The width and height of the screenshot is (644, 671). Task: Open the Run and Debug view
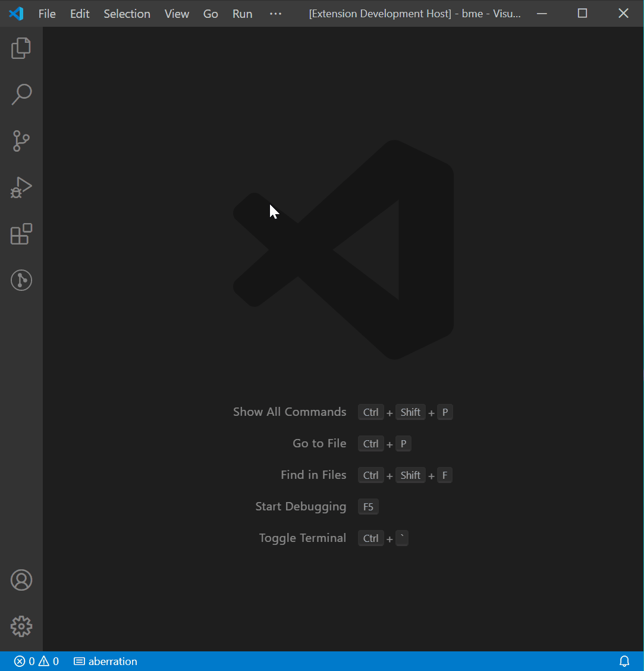[x=21, y=187]
